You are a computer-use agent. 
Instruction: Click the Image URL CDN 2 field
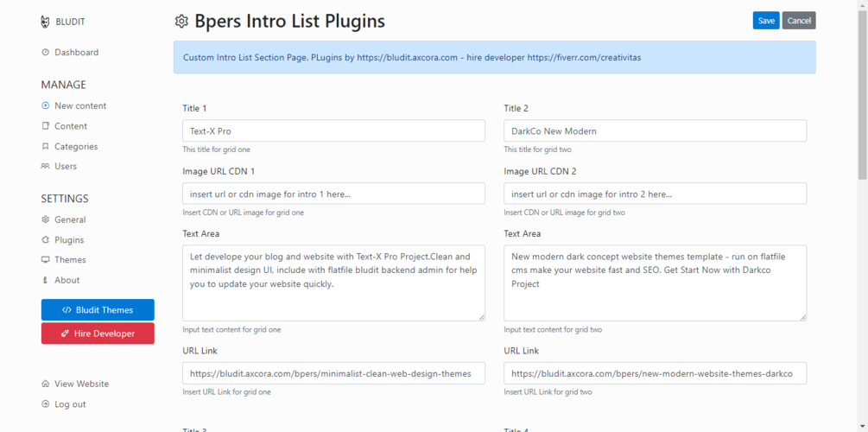click(x=655, y=194)
